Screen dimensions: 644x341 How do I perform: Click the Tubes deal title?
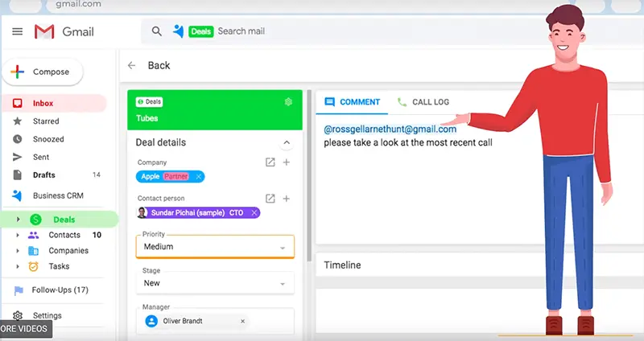[x=147, y=118]
